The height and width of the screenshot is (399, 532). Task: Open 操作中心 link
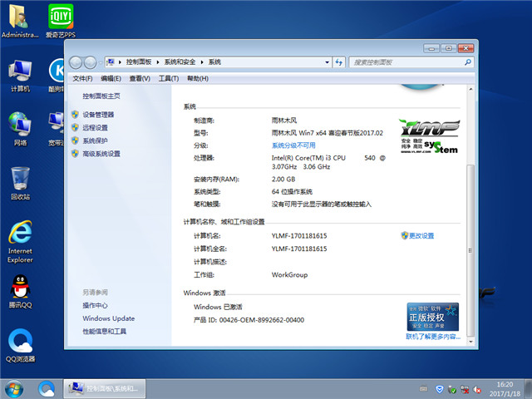(x=95, y=305)
